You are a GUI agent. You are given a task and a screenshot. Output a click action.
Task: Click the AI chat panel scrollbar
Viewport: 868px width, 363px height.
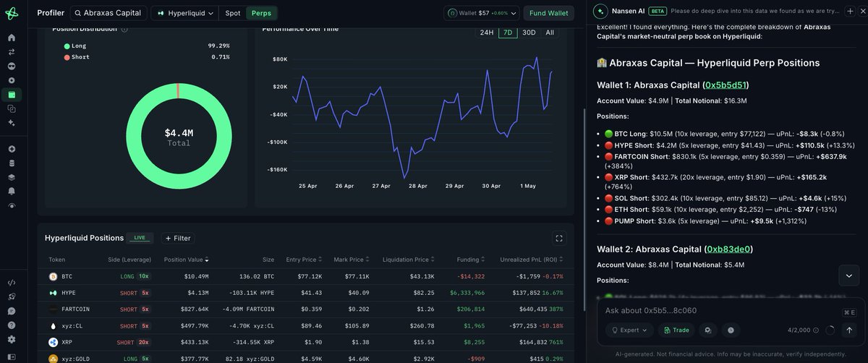(584, 210)
